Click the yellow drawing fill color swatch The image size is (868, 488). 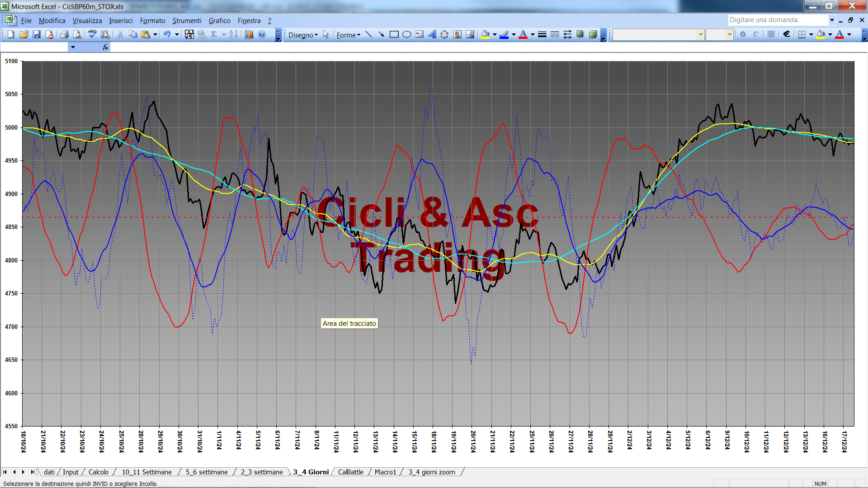pos(486,34)
